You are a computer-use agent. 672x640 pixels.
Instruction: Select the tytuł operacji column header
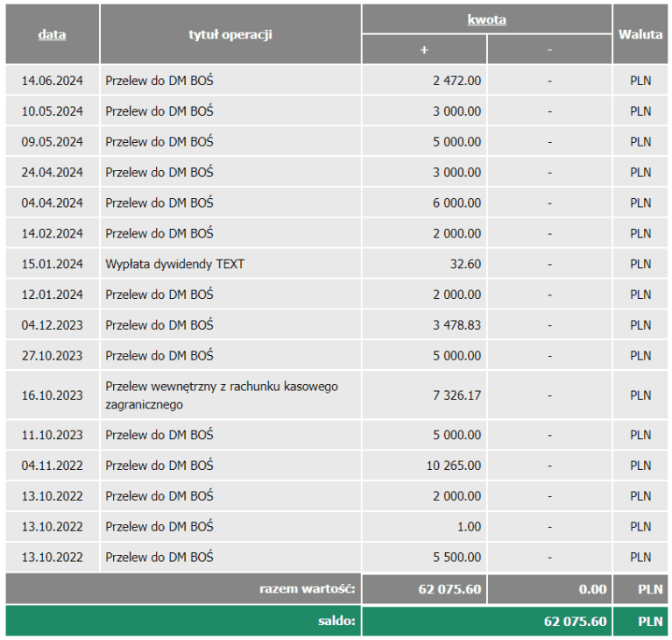[x=230, y=35]
